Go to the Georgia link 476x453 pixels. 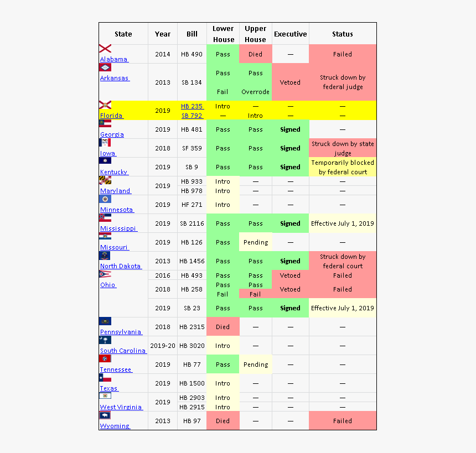click(112, 134)
